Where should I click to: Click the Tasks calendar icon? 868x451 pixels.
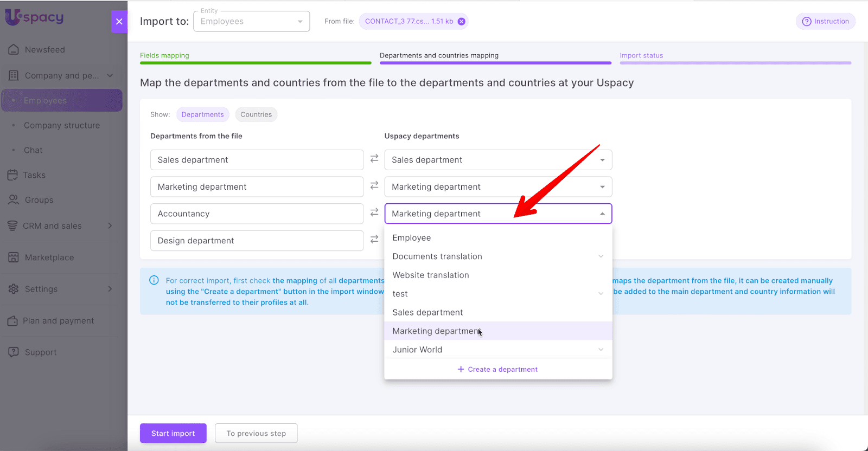(12, 175)
